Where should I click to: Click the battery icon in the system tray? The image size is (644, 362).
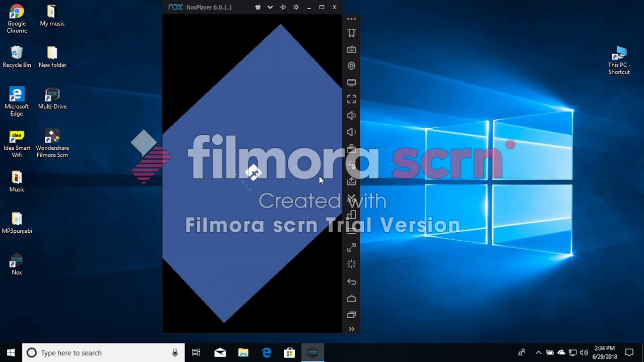pyautogui.click(x=550, y=352)
